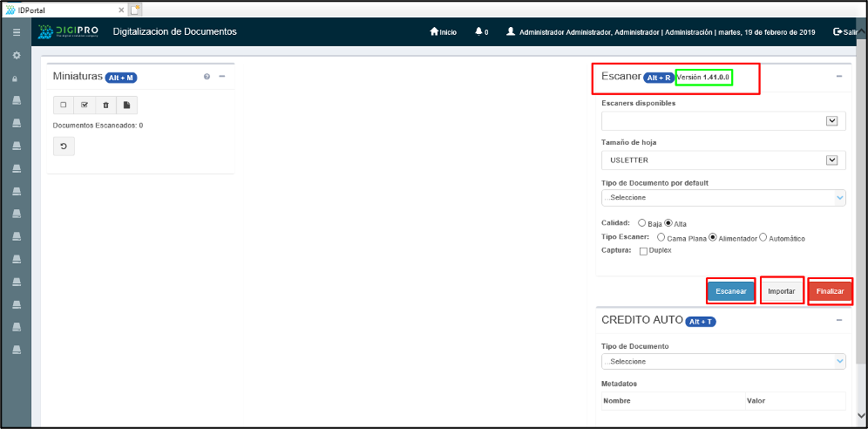Open the Escaners disponibles dropdown

[x=722, y=121]
